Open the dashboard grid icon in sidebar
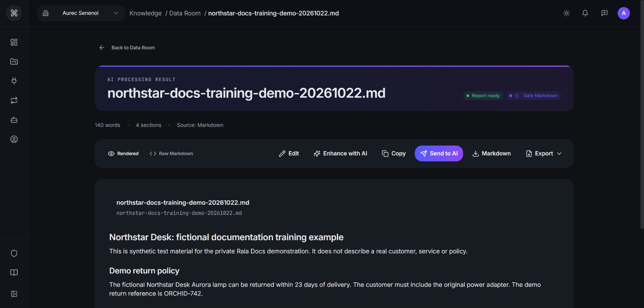Viewport: 644px width, 308px height. tap(14, 42)
